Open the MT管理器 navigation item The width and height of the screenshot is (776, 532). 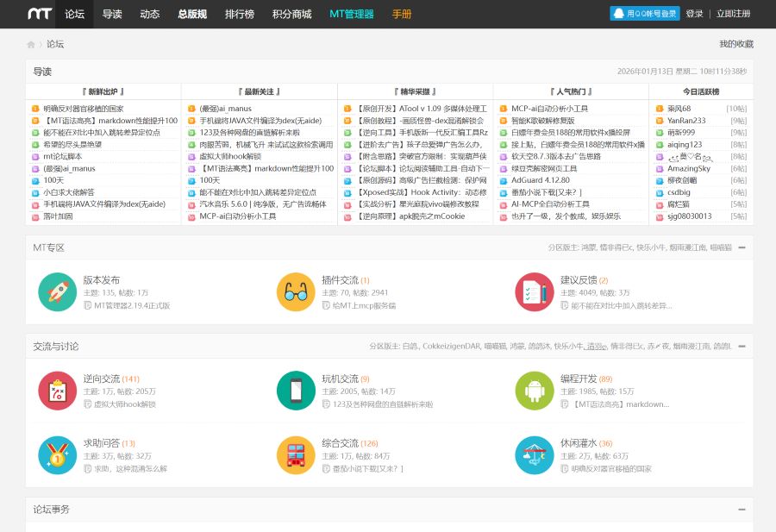(x=351, y=14)
